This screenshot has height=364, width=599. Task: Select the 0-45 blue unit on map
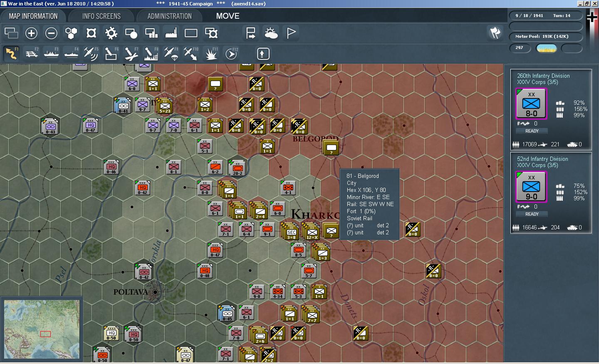[x=227, y=313]
